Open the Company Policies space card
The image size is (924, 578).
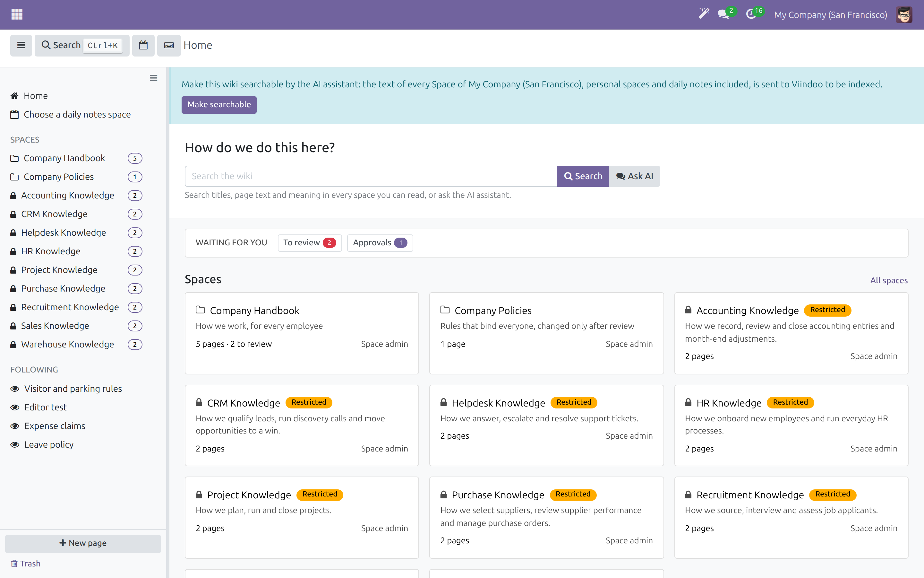tap(546, 333)
